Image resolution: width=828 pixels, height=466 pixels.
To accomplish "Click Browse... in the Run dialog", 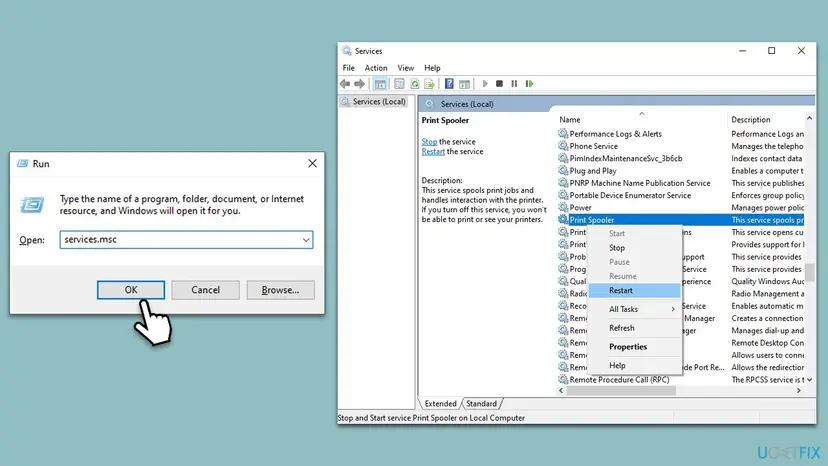I will [x=280, y=290].
